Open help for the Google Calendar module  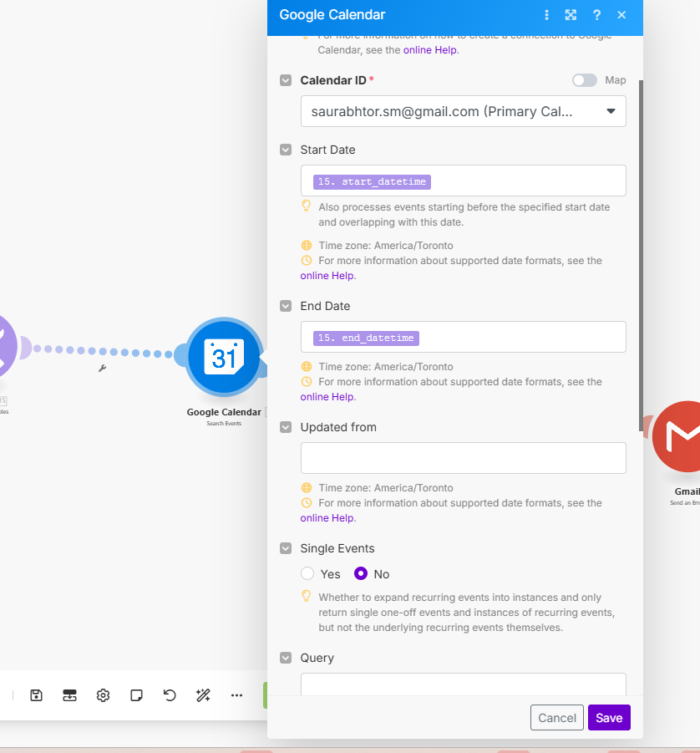click(596, 15)
